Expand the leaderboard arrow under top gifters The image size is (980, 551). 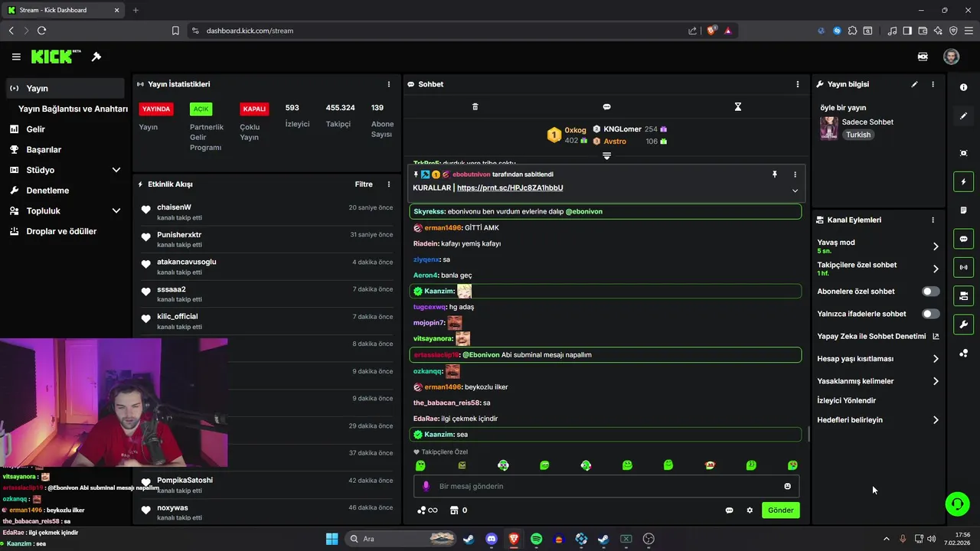coord(606,156)
